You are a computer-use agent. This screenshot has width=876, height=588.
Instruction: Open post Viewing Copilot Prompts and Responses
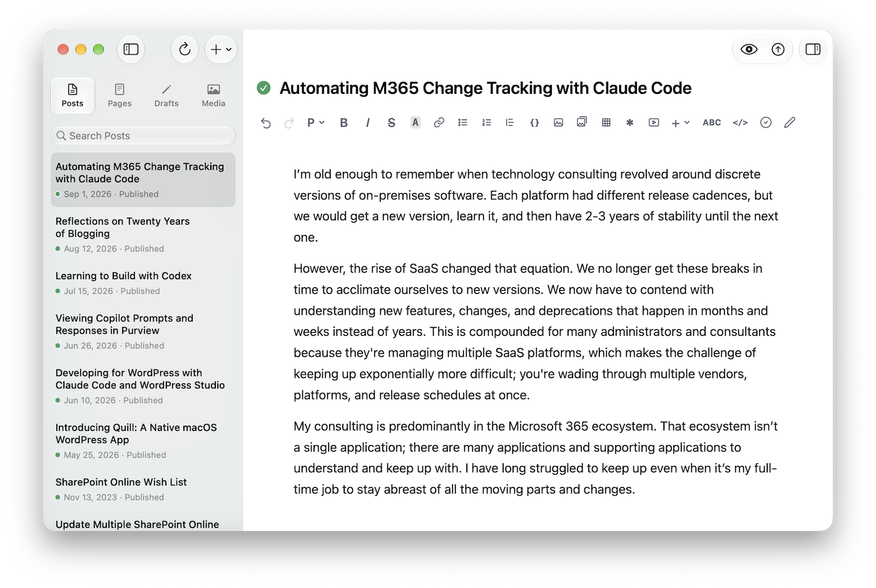point(143,332)
